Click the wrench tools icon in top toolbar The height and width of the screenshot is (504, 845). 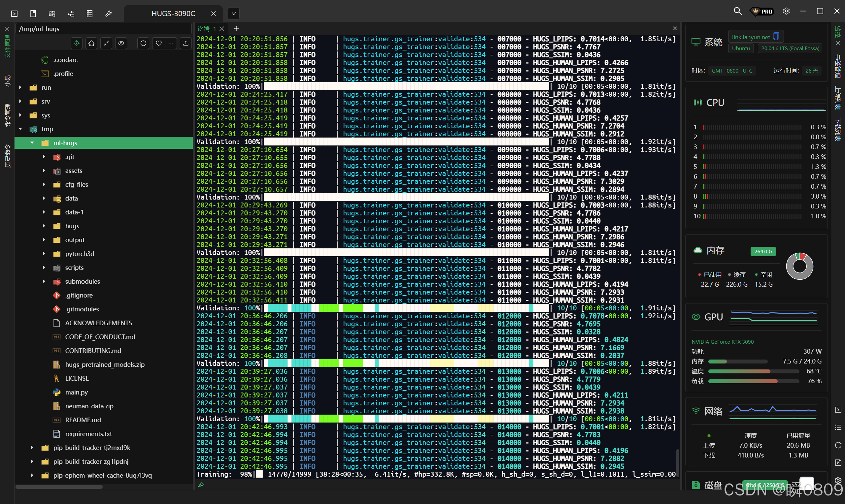tap(108, 14)
